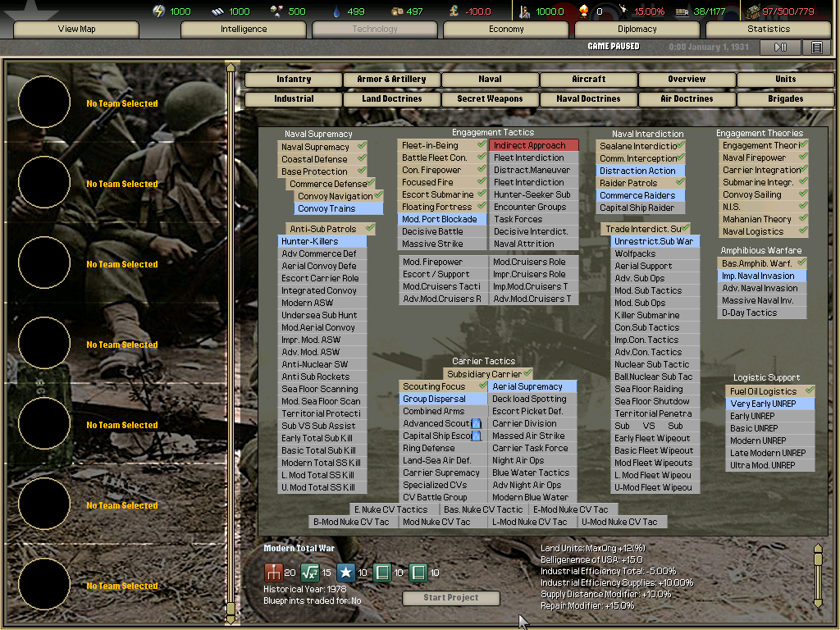The height and width of the screenshot is (630, 840).
Task: Click the square-root research skill icon
Action: click(x=309, y=573)
